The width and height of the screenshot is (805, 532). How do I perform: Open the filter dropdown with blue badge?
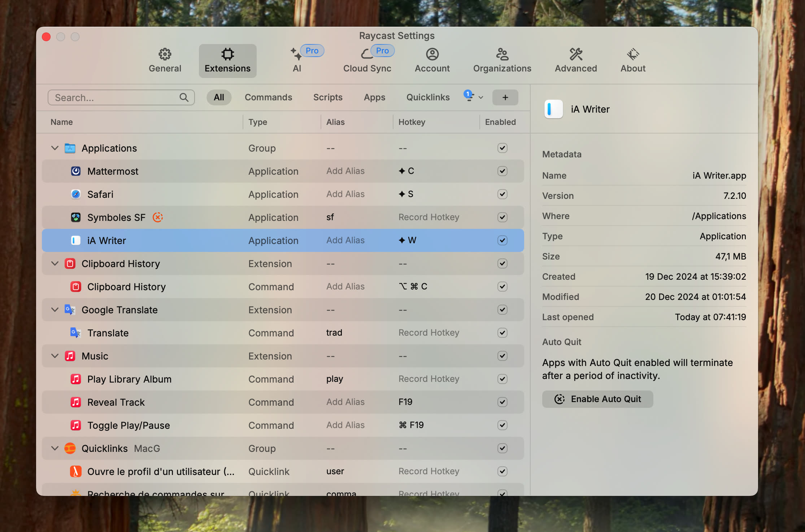473,96
